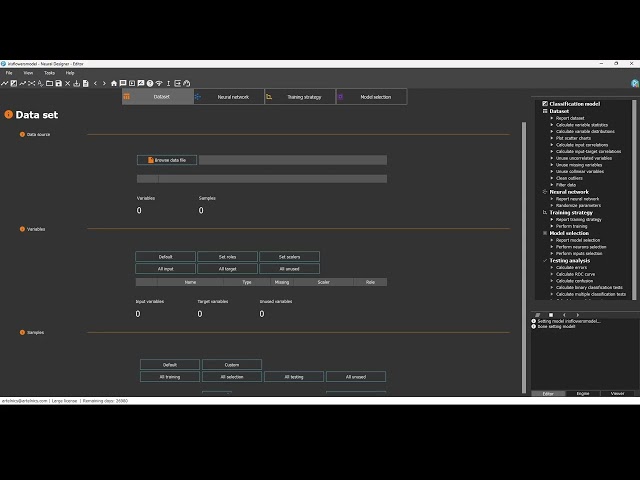
Task: Click All unused button under Variables
Action: [x=289, y=269]
